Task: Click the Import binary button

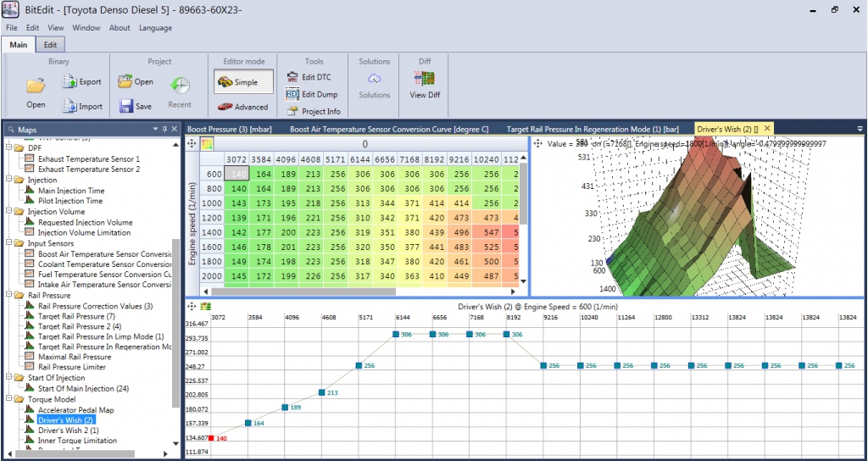Action: [x=81, y=106]
